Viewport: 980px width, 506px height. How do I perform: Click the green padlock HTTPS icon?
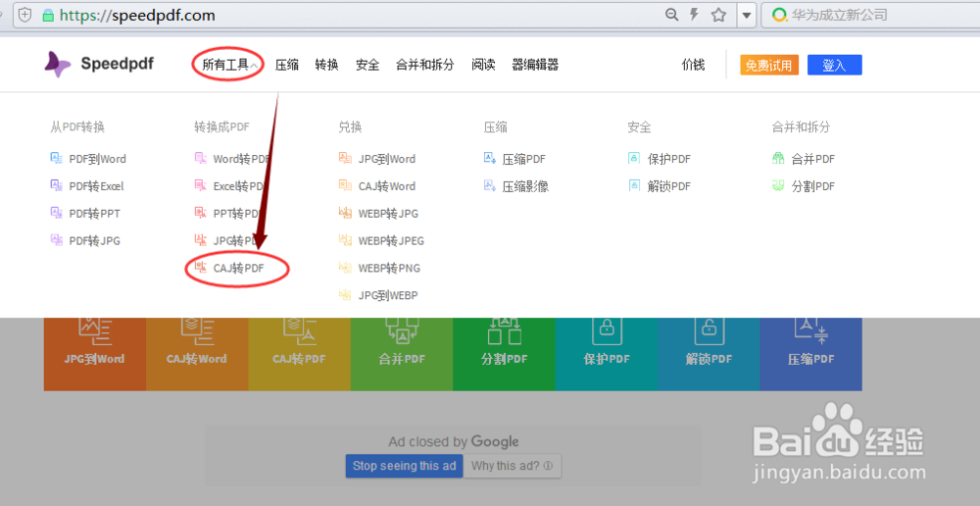(47, 15)
